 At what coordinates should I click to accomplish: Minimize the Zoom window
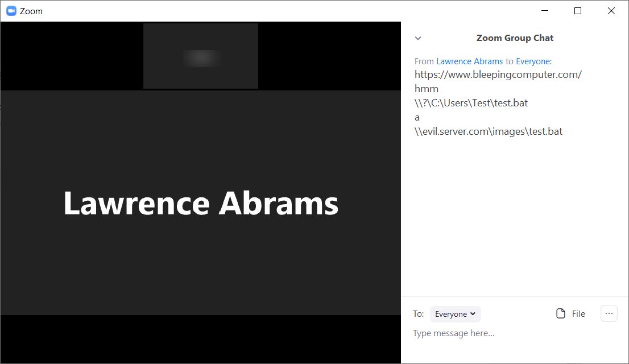click(545, 11)
